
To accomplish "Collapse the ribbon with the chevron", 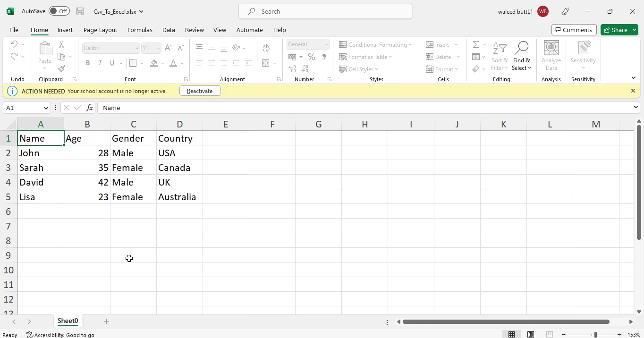I will pyautogui.click(x=633, y=78).
